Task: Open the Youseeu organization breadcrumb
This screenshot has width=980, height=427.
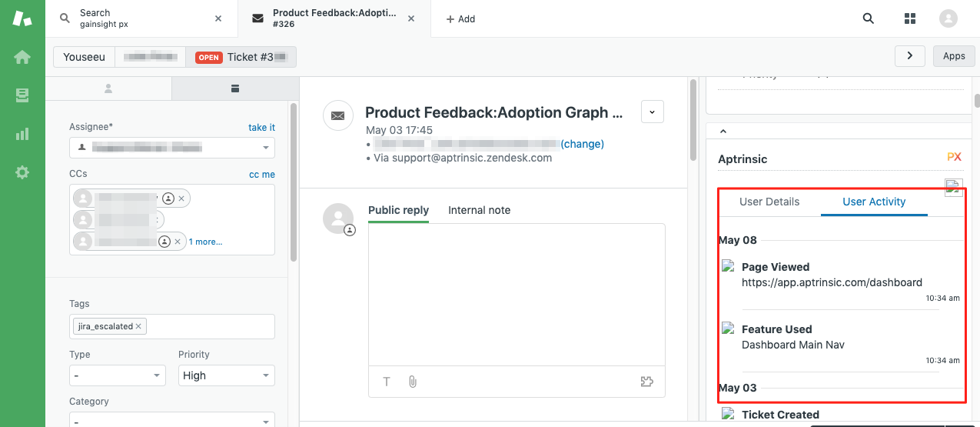Action: tap(84, 57)
